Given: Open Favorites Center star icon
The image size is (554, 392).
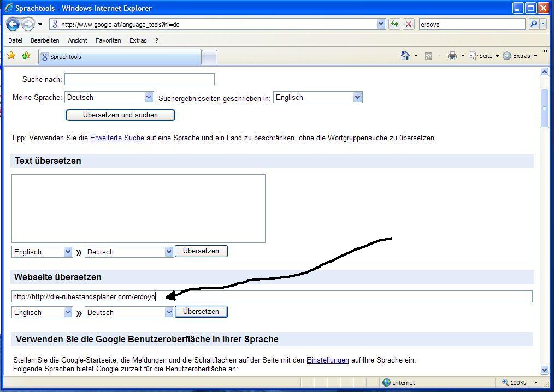Looking at the screenshot, I should [x=11, y=56].
